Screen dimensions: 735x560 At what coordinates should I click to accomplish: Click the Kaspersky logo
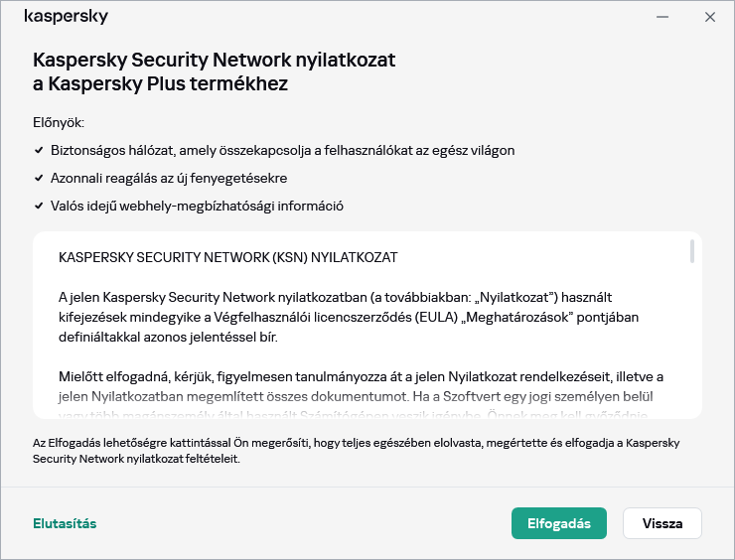[x=66, y=17]
